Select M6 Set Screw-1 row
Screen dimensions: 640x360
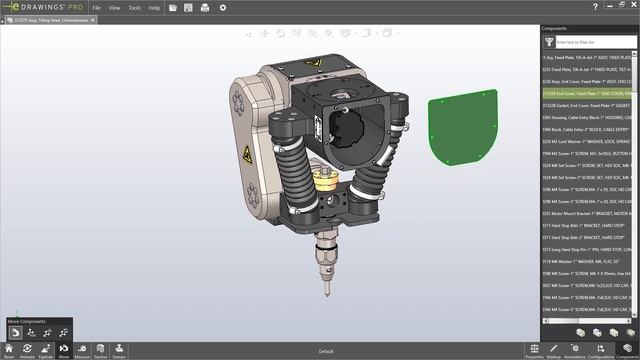click(587, 165)
